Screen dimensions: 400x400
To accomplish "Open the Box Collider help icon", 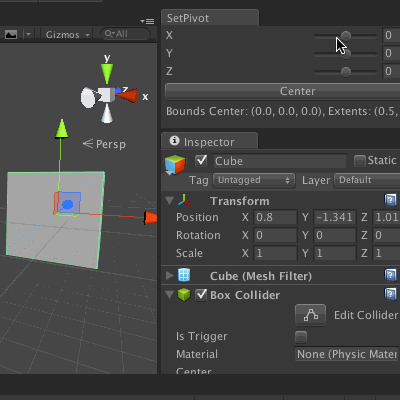I will coord(390,294).
